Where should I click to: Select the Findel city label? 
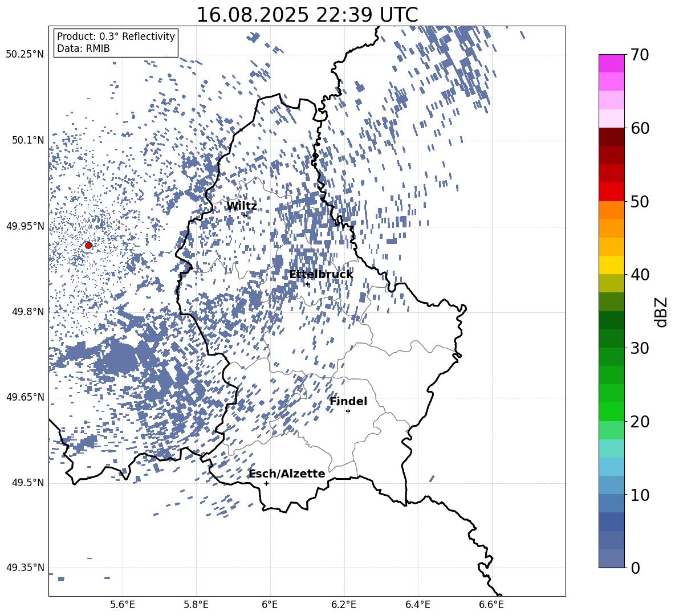pyautogui.click(x=348, y=401)
